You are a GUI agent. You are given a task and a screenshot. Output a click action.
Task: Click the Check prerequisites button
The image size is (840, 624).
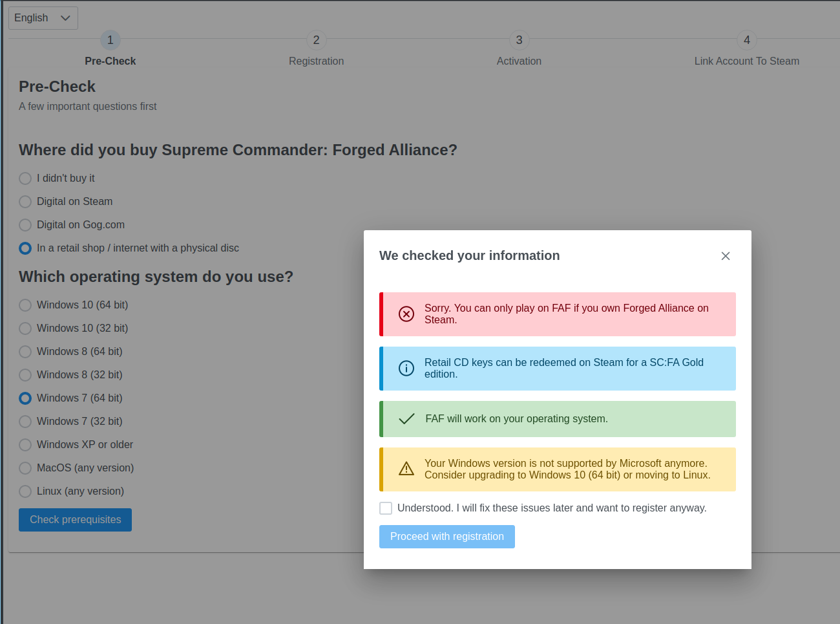tap(76, 520)
